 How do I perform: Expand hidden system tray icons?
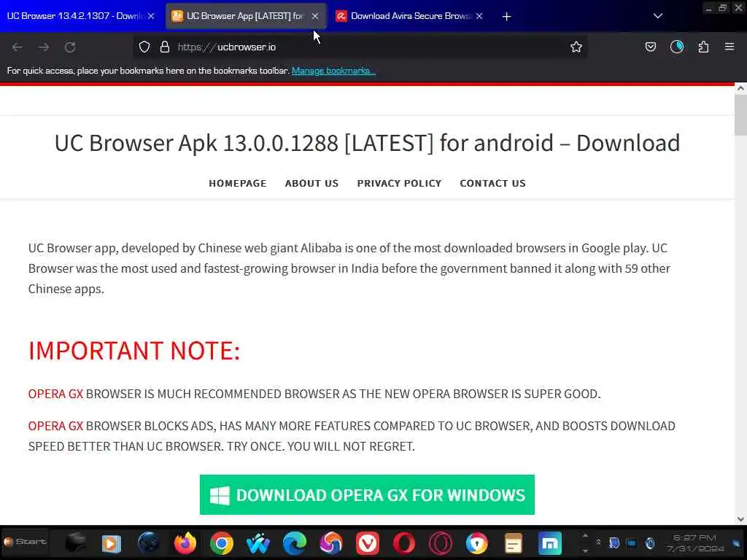(x=598, y=542)
